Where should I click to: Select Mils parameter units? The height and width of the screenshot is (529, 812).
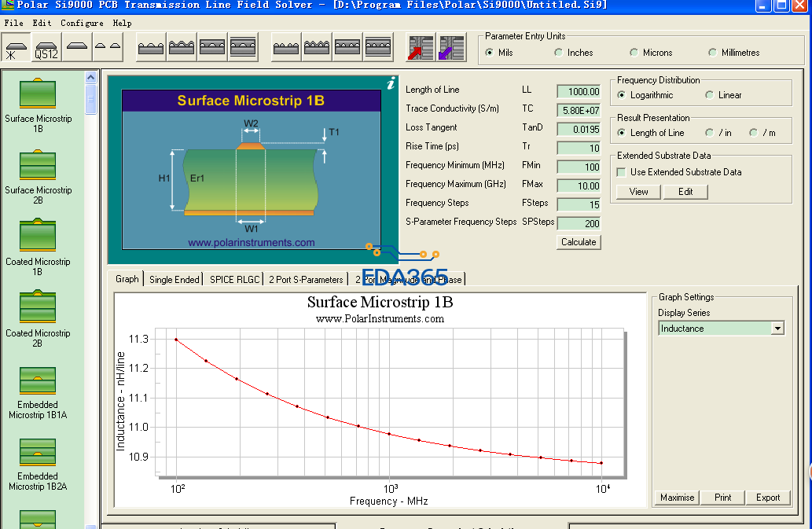click(x=499, y=53)
